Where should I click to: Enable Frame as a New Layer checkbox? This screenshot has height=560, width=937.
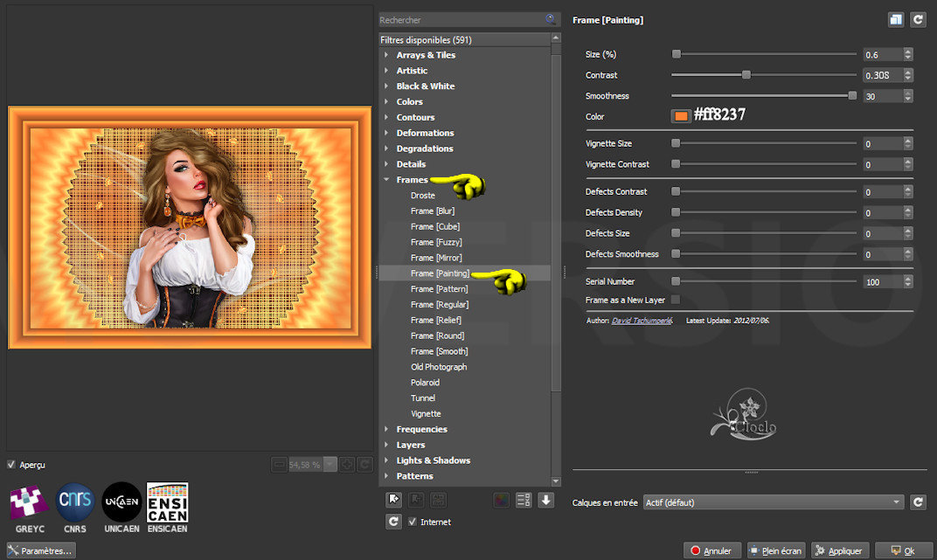[676, 300]
